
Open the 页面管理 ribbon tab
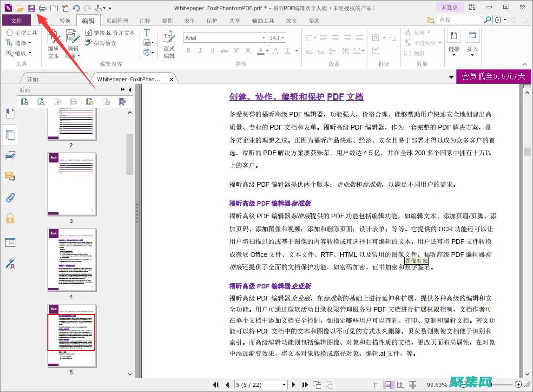(x=117, y=20)
